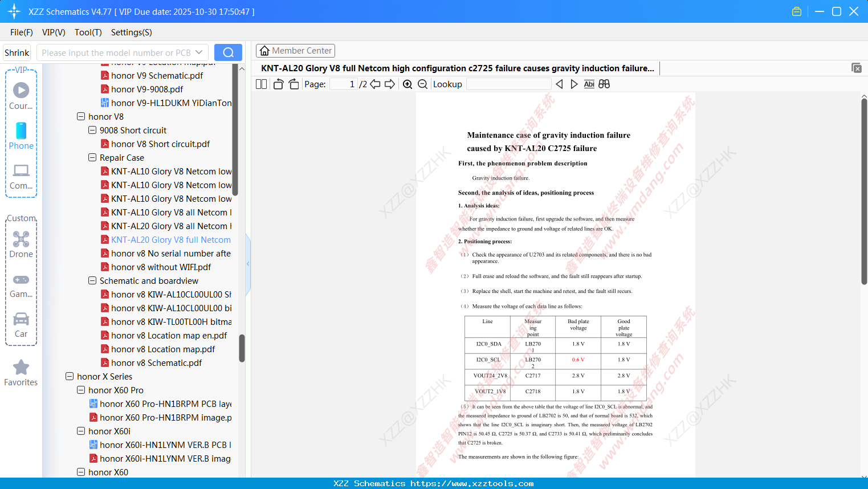Collapse the honor X60i node
Image resolution: width=868 pixels, height=489 pixels.
81,431
